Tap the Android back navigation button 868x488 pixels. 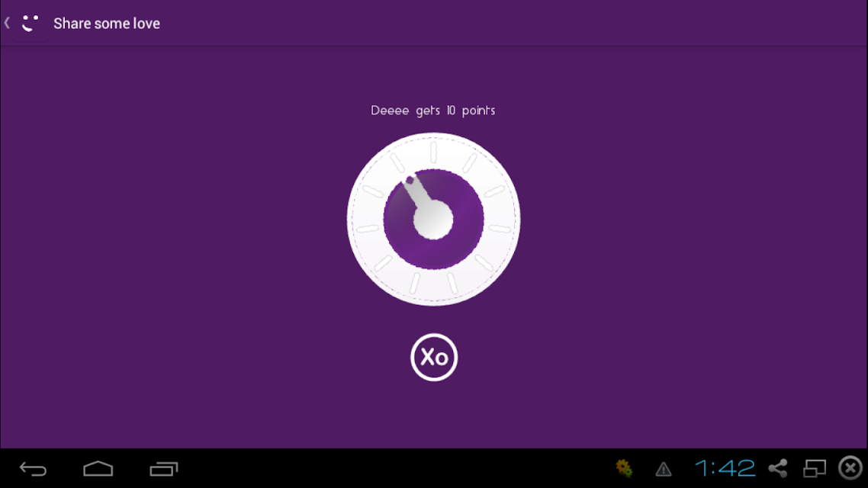[x=34, y=469]
